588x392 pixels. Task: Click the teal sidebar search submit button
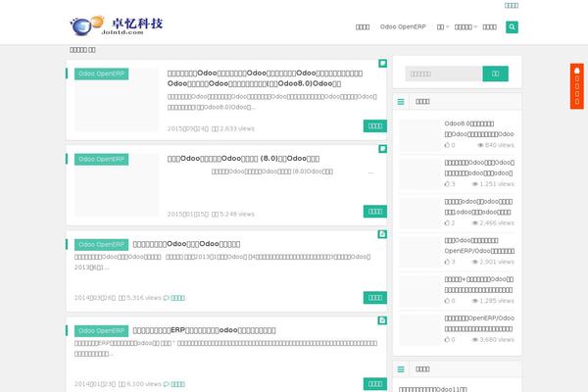coord(495,73)
